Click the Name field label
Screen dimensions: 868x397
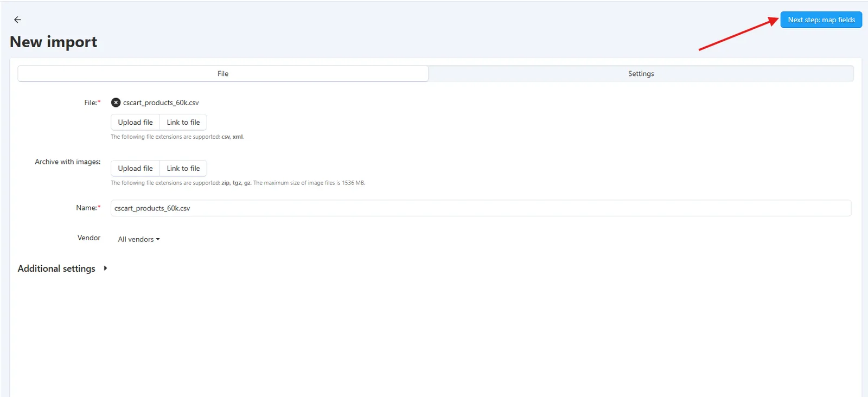click(88, 208)
